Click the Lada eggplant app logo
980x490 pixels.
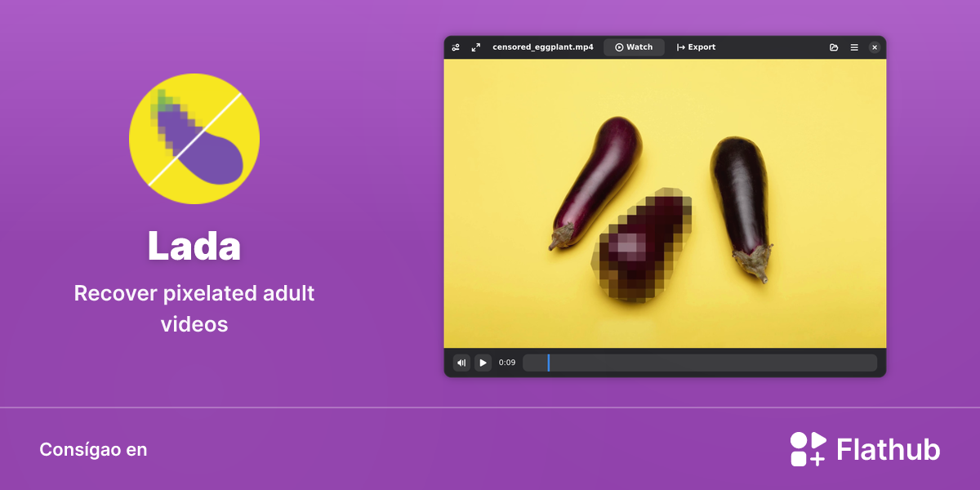194,138
